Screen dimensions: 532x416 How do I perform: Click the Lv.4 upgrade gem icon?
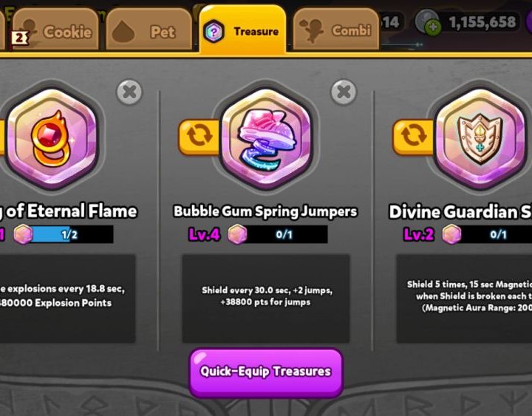[237, 234]
